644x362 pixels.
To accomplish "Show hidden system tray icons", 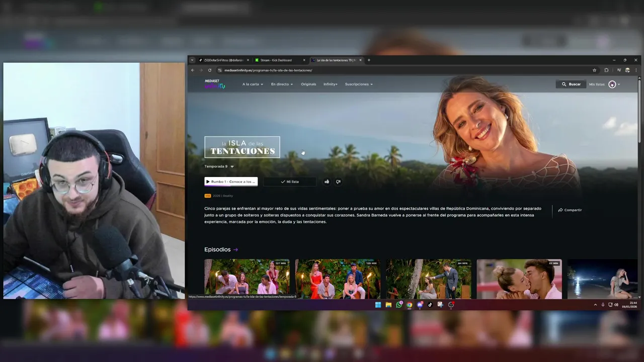I will (x=595, y=305).
